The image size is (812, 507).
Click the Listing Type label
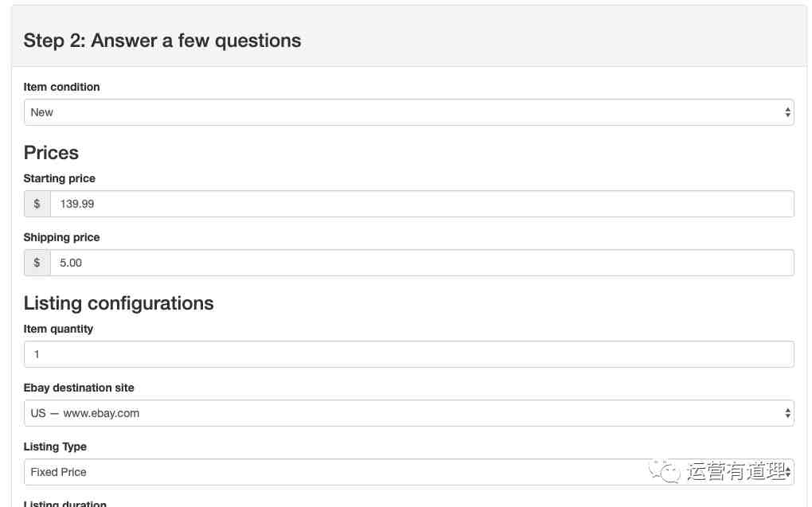[x=55, y=447]
